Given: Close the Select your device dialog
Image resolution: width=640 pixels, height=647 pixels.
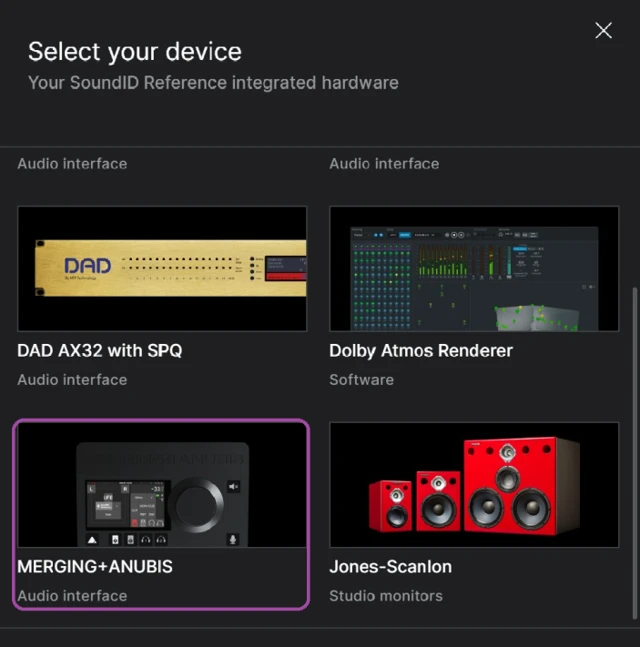Looking at the screenshot, I should click(603, 31).
